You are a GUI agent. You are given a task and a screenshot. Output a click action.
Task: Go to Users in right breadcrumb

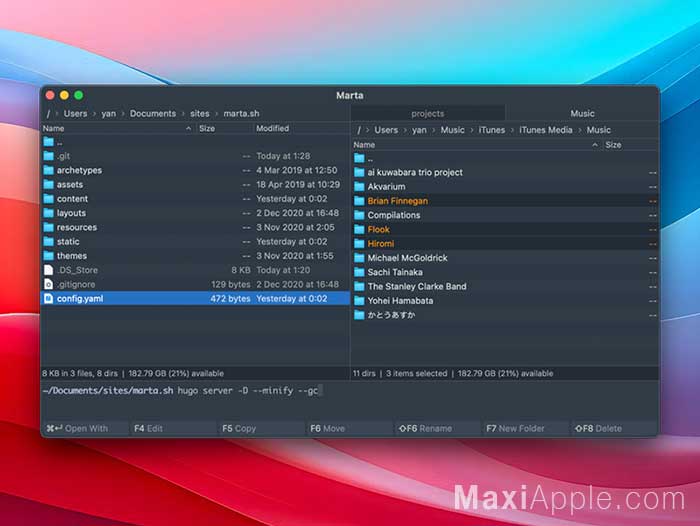click(x=386, y=130)
